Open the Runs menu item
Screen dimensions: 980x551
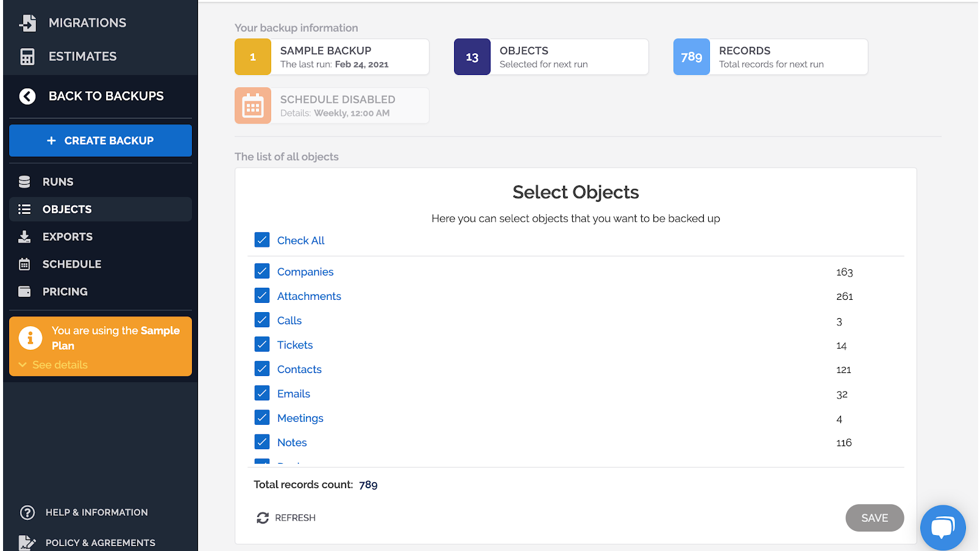58,182
